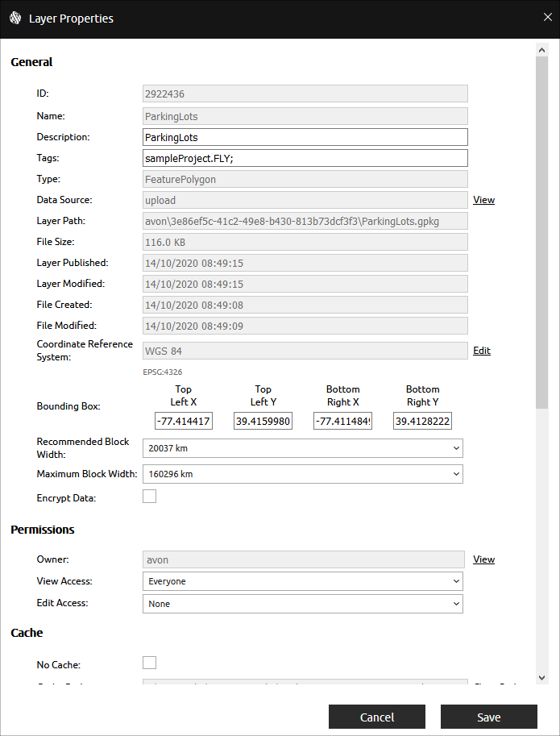Click Edit link for Coordinate Reference System
Image resolution: width=560 pixels, height=736 pixels.
click(x=482, y=351)
